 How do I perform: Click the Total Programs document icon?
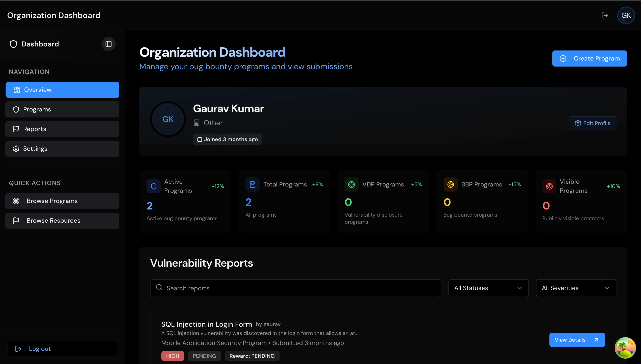tap(253, 184)
